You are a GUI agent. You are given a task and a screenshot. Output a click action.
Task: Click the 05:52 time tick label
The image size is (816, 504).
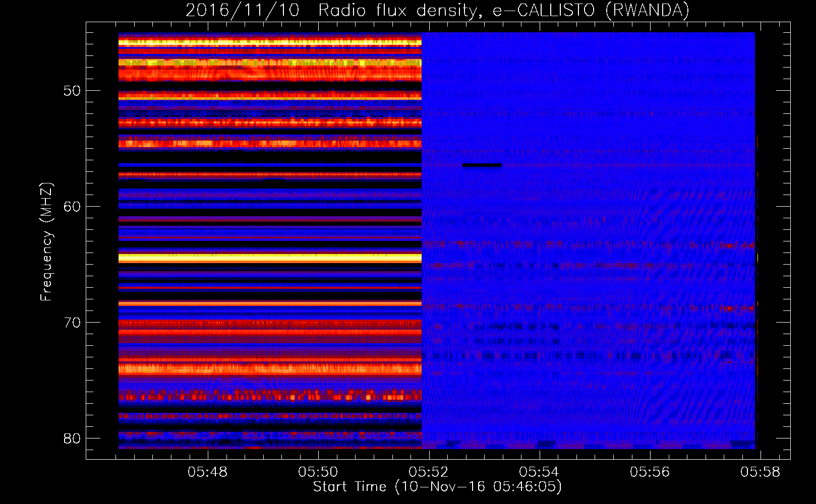click(429, 472)
